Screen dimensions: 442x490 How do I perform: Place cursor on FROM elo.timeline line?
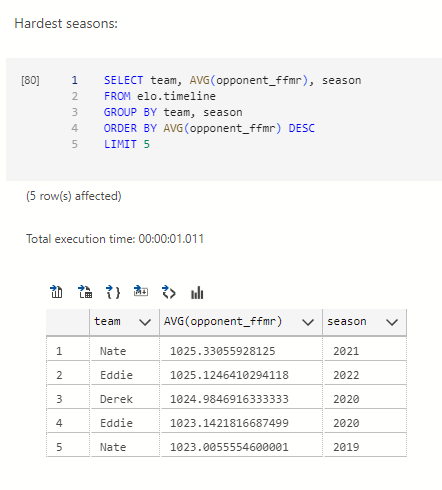(x=160, y=96)
